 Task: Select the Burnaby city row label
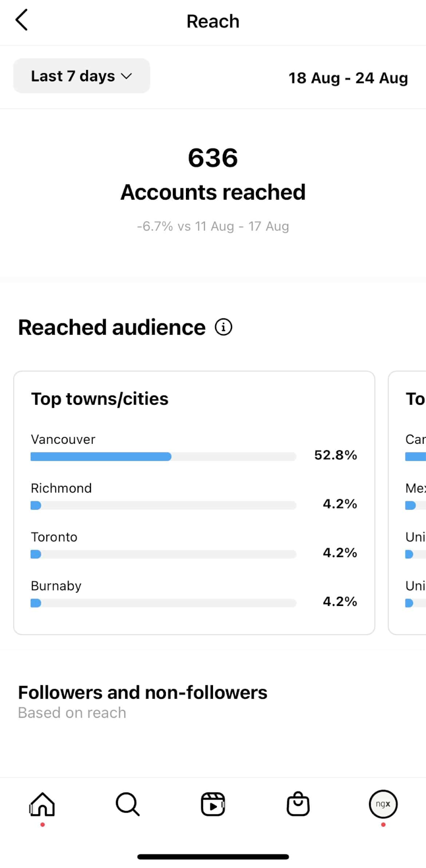point(56,586)
